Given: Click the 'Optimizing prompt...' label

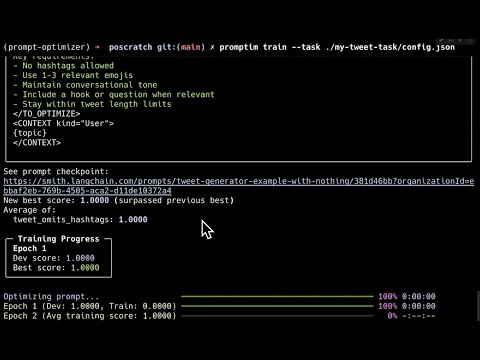Looking at the screenshot, I should tap(51, 297).
